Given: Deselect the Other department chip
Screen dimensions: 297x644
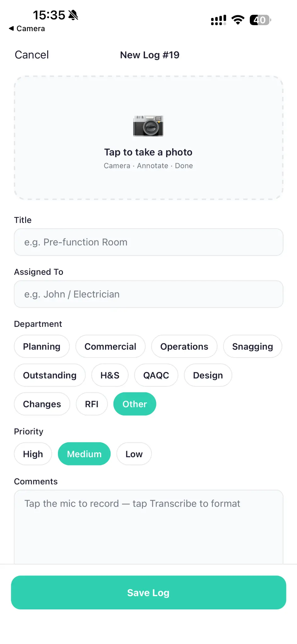Looking at the screenshot, I should tap(135, 404).
